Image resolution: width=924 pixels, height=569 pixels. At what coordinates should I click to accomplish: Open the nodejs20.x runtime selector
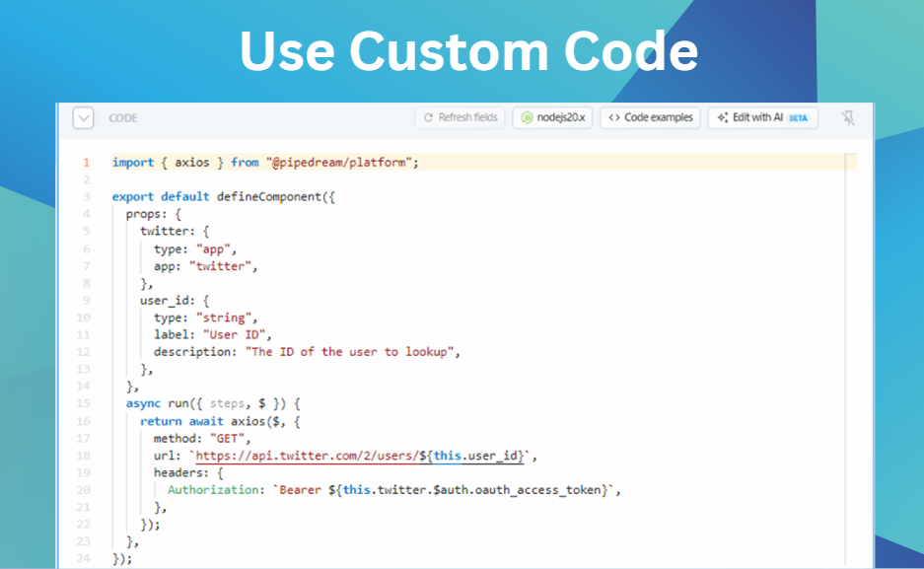coord(552,117)
